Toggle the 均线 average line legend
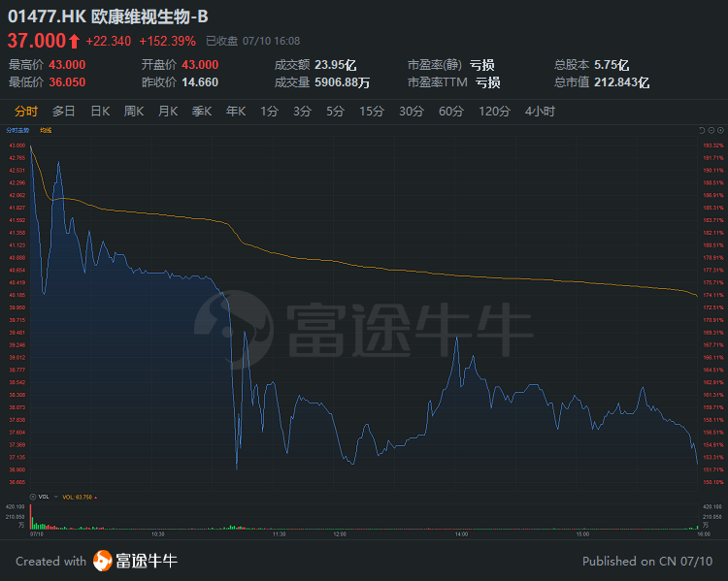 click(x=46, y=130)
